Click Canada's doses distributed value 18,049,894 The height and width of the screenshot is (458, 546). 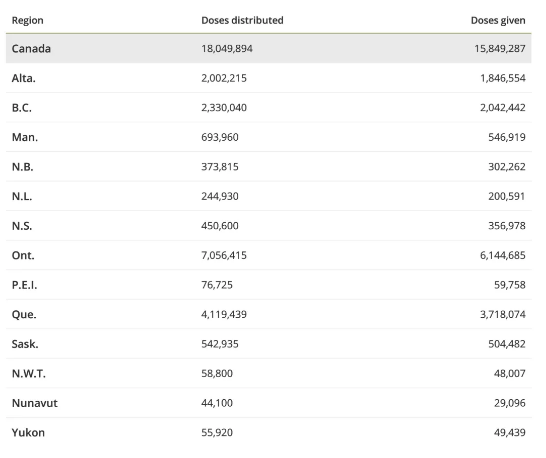click(227, 48)
